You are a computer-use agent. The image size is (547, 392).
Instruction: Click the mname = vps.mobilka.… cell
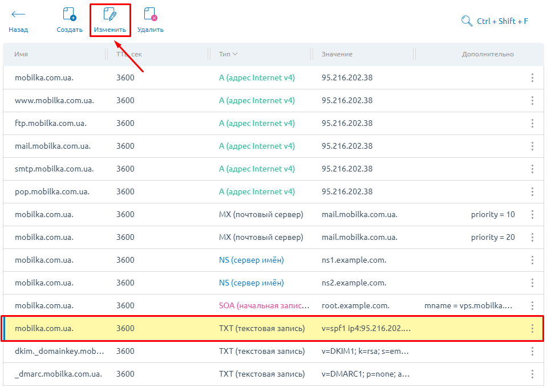tap(468, 305)
